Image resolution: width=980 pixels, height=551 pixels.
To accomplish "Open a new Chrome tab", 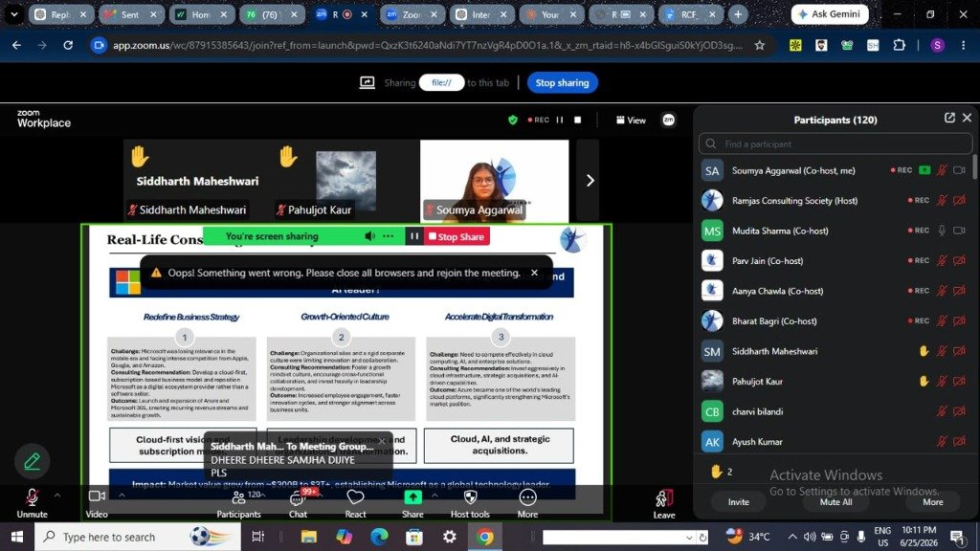I will 738,13.
